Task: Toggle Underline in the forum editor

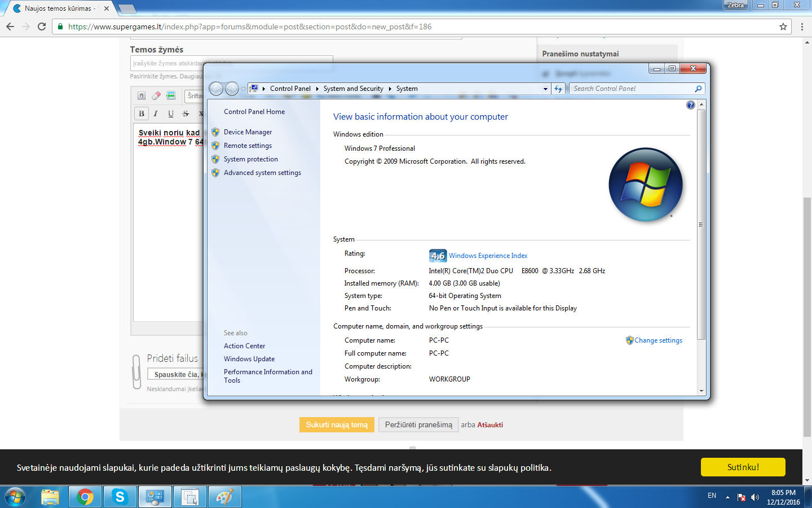Action: click(171, 113)
